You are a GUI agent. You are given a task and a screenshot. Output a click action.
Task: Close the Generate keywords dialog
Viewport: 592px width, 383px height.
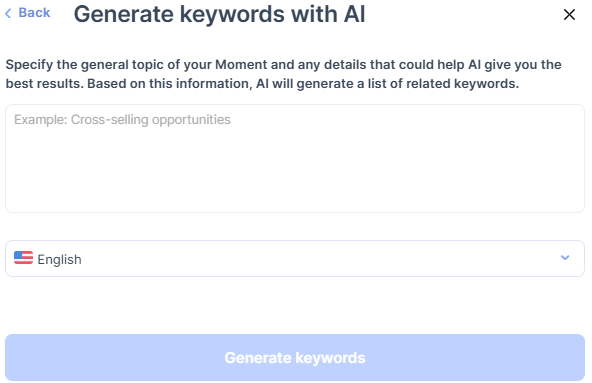(x=569, y=15)
